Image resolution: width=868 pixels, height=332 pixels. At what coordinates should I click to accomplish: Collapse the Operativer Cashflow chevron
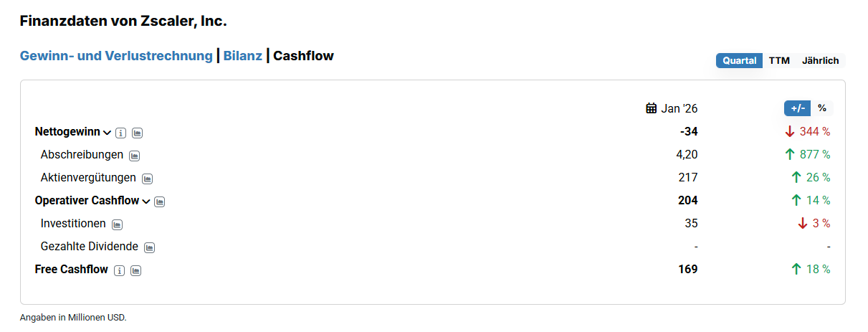click(146, 201)
